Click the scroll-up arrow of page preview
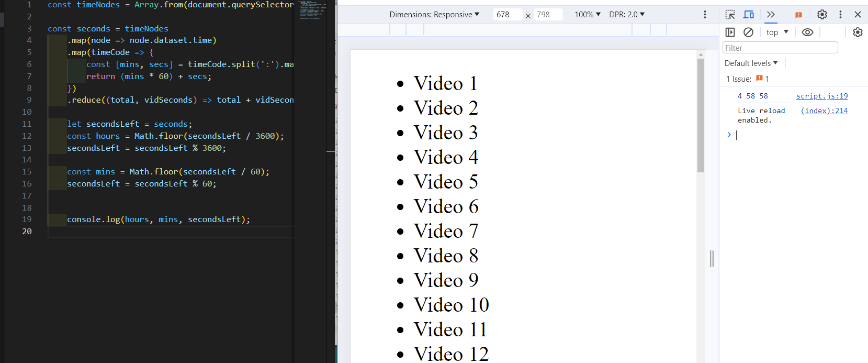Viewport: 868px width, 363px height. click(x=701, y=54)
